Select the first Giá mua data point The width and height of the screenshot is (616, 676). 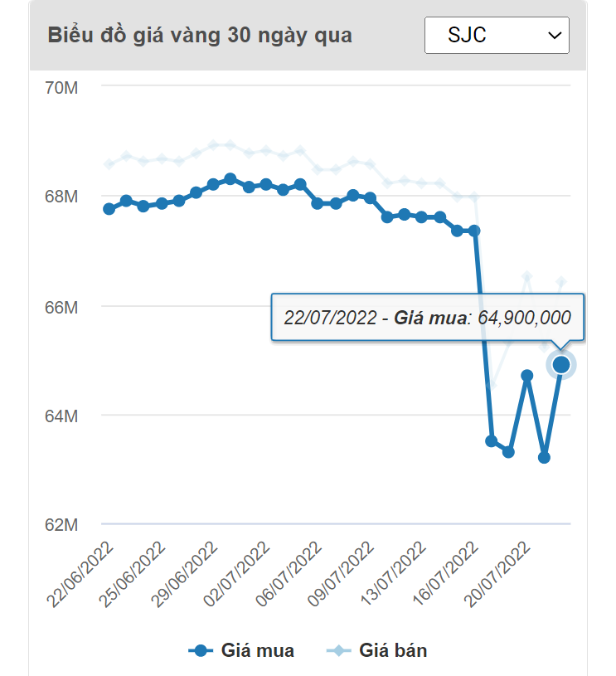109,209
